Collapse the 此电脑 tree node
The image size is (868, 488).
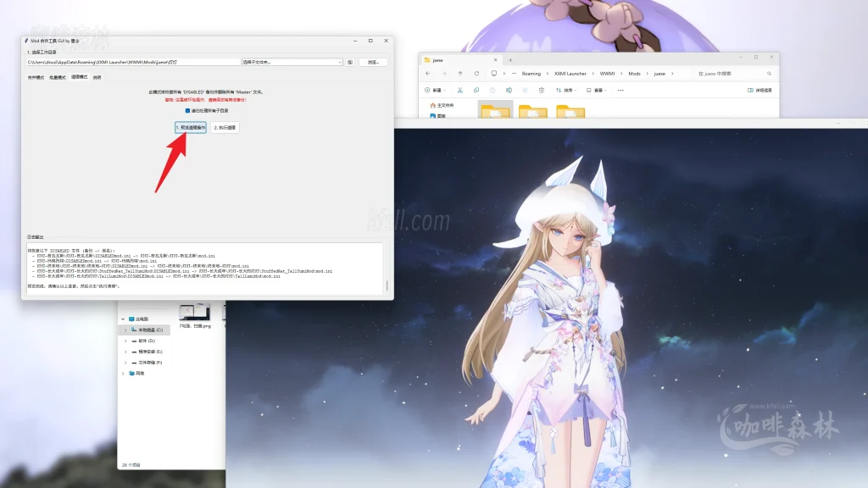coord(121,319)
